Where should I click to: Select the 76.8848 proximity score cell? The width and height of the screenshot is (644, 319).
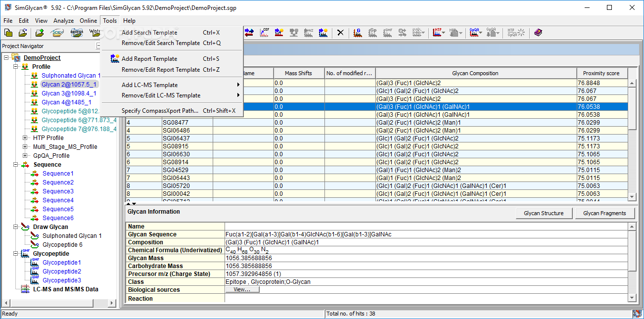tap(602, 83)
